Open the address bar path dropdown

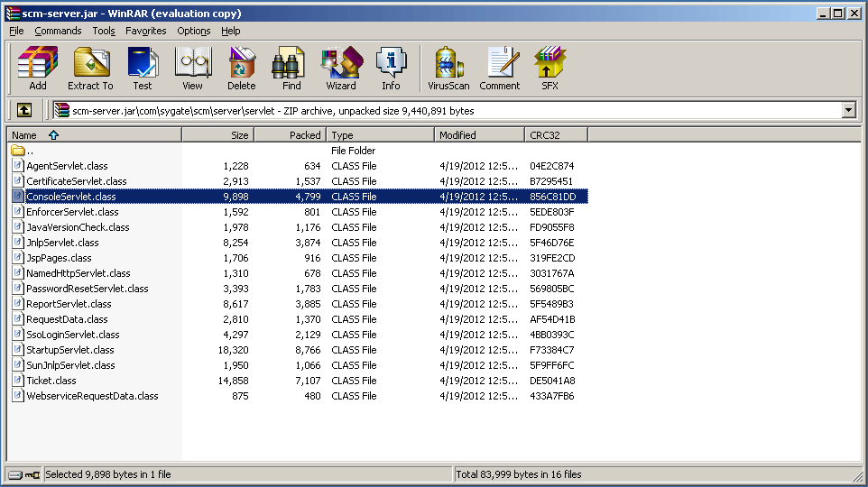coord(849,111)
